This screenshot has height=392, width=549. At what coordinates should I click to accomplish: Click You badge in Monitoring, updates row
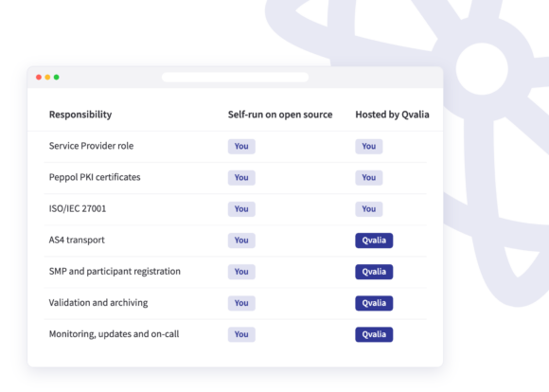[x=241, y=334]
